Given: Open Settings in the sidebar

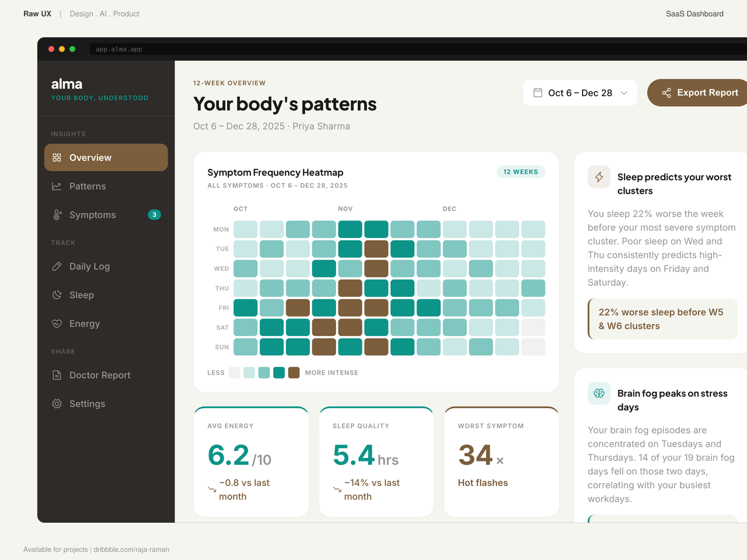Looking at the screenshot, I should point(106,404).
